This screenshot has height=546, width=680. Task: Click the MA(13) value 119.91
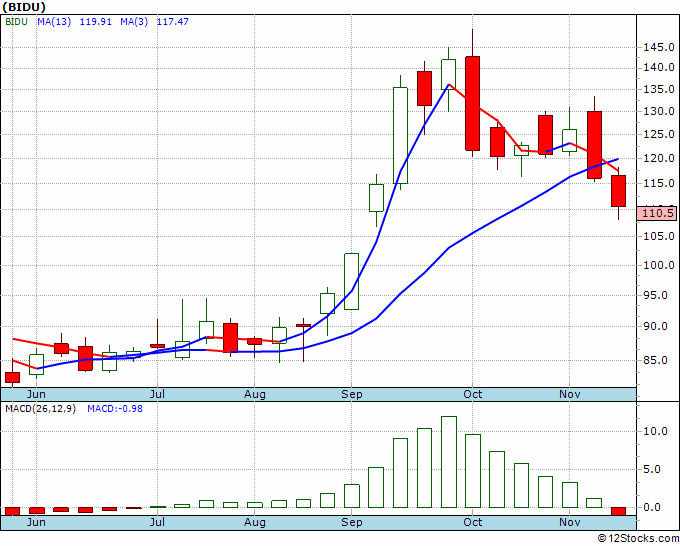(96, 22)
